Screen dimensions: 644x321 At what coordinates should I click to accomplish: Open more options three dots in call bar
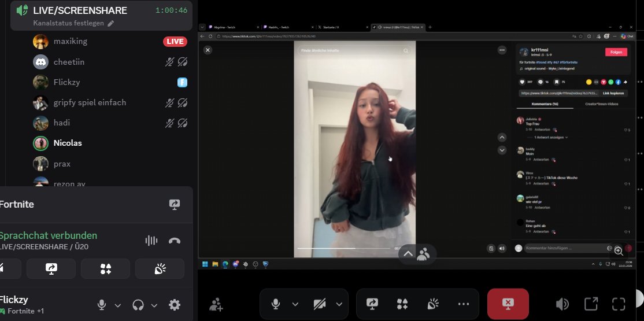coord(463,304)
